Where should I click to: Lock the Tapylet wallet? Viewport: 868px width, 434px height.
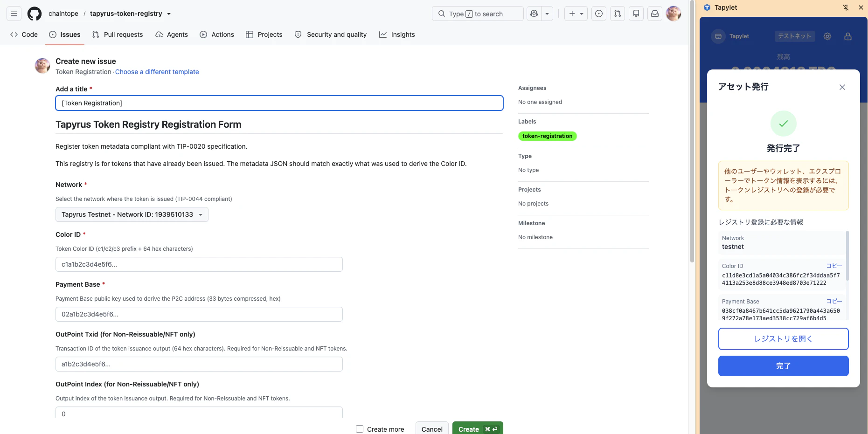[x=848, y=36]
